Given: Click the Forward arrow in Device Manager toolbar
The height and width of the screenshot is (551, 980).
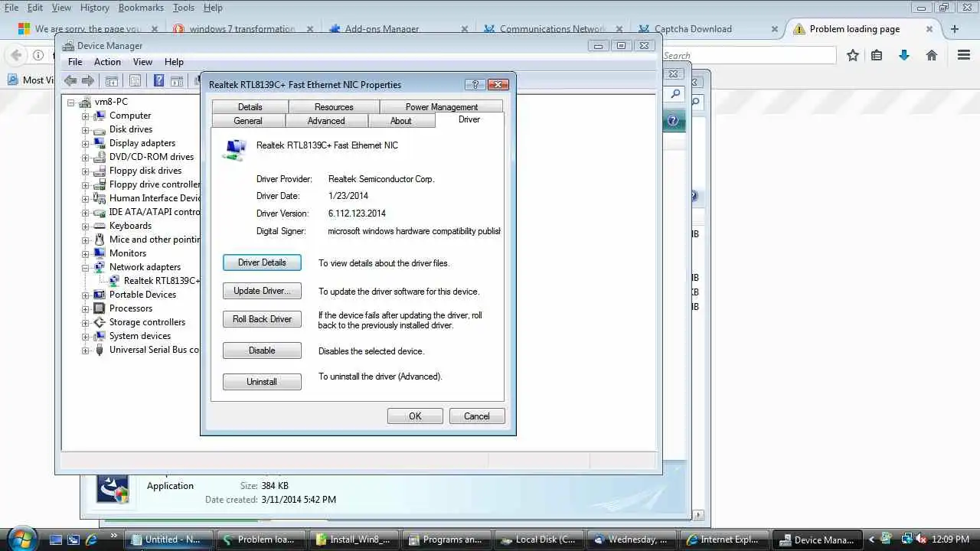Looking at the screenshot, I should [88, 80].
